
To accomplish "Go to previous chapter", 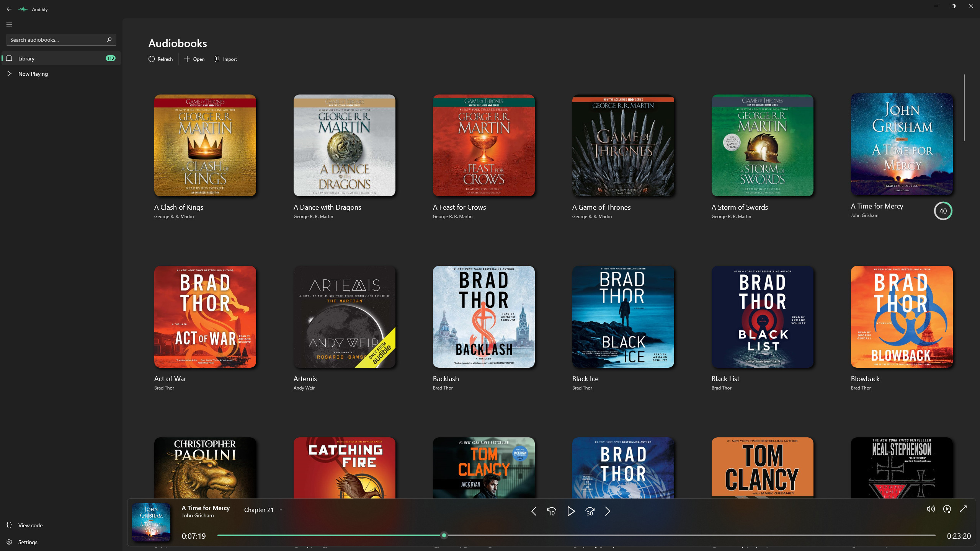I will [x=534, y=511].
